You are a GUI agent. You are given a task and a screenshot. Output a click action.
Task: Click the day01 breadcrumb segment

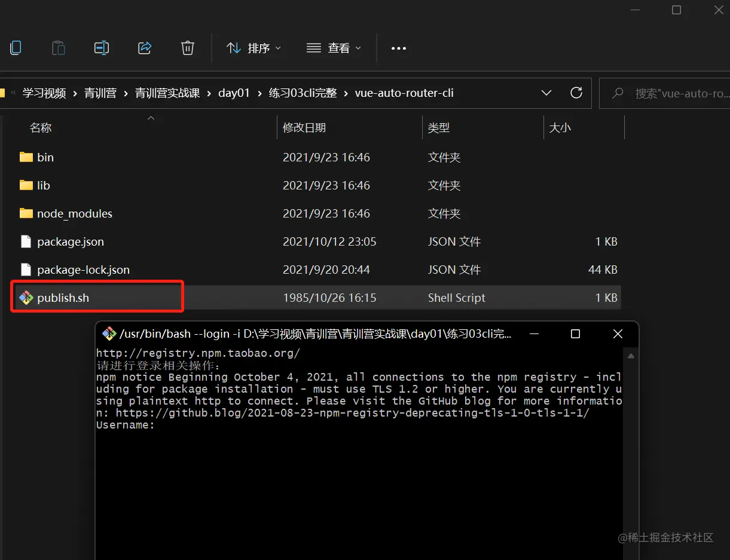tap(234, 93)
